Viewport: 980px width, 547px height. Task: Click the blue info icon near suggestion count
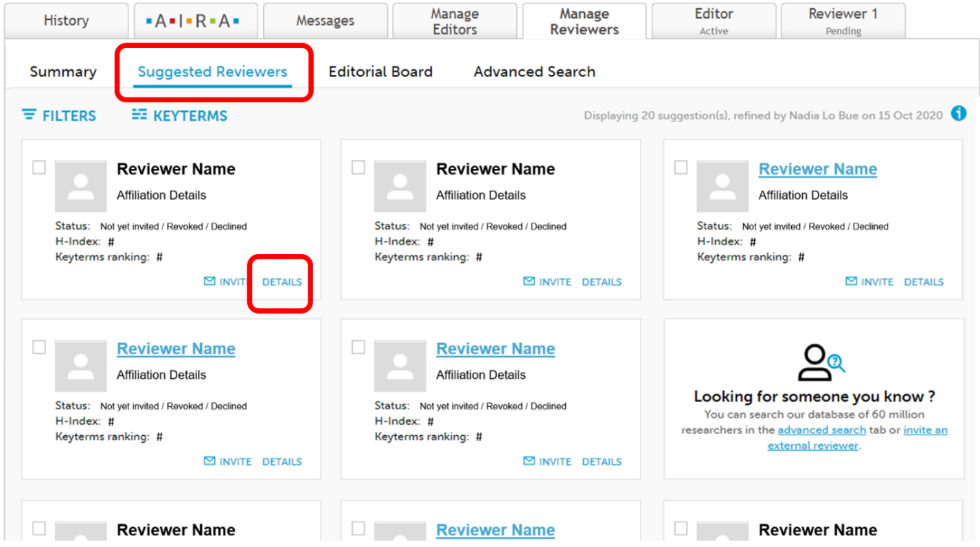(958, 113)
